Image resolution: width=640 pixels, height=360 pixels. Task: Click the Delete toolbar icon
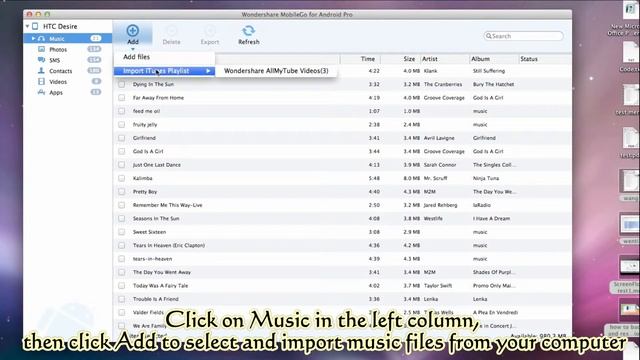pos(171,31)
